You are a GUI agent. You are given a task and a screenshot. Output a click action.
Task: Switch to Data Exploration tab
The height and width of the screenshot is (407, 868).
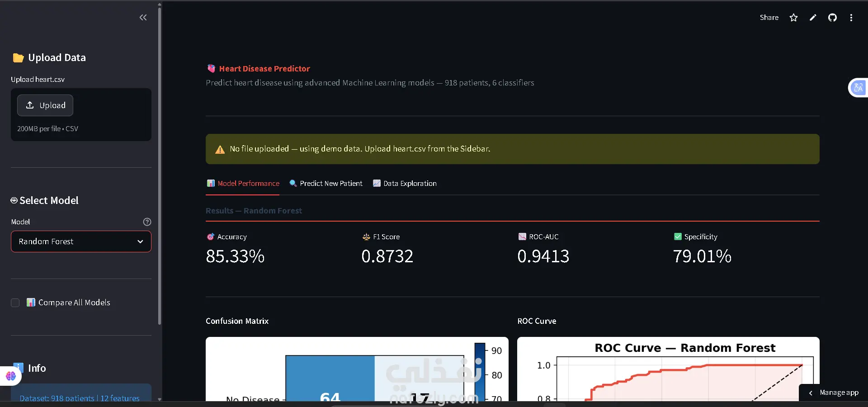405,184
